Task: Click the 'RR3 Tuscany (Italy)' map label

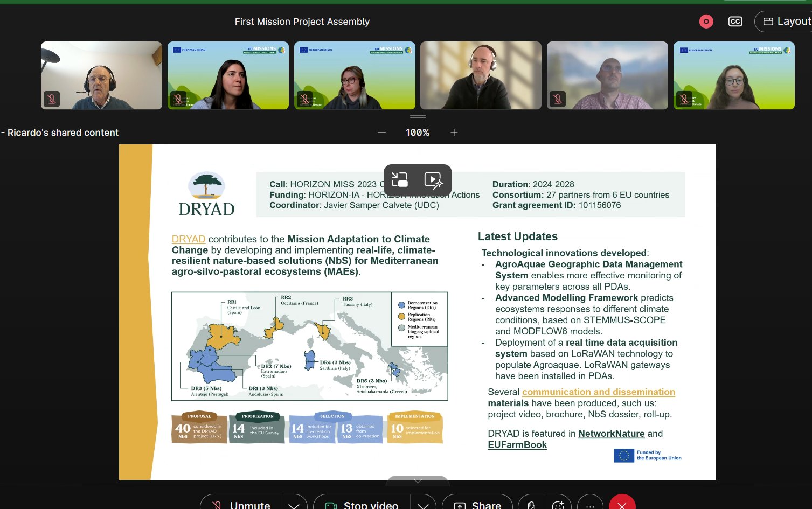Action: pyautogui.click(x=358, y=302)
